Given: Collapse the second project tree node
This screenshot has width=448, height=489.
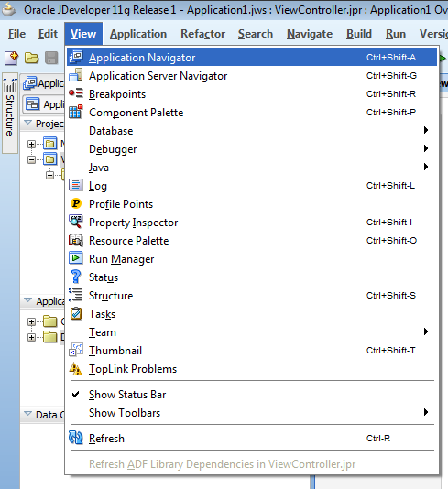Looking at the screenshot, I should point(31,159).
